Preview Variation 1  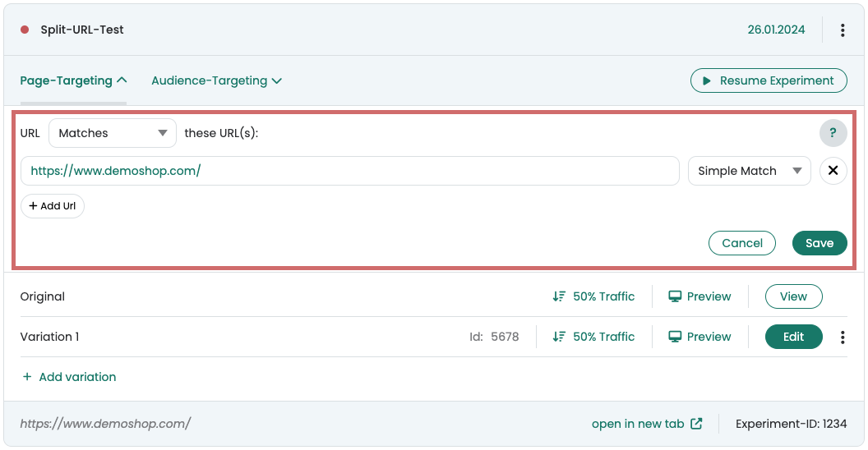[699, 337]
